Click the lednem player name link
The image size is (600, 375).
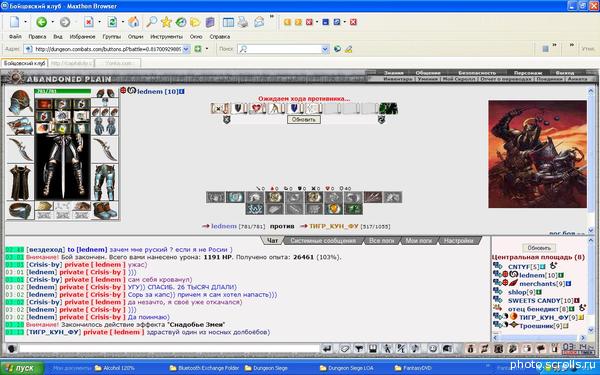click(x=150, y=91)
